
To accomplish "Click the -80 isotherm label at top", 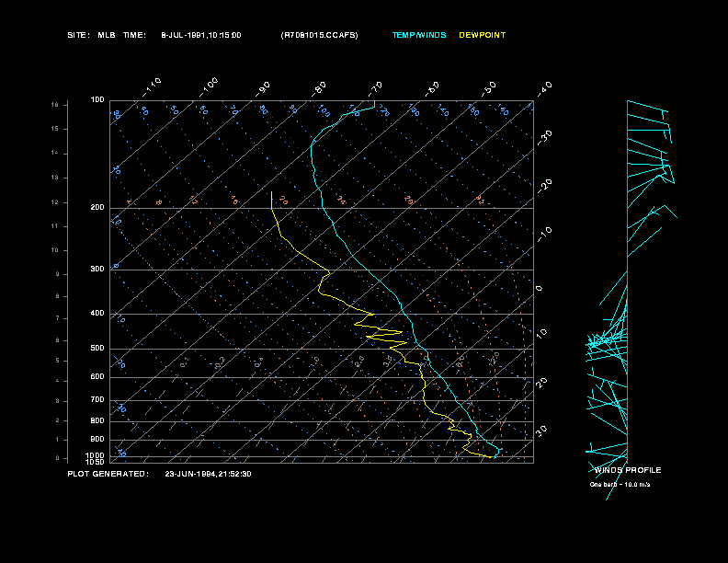I will tap(319, 89).
